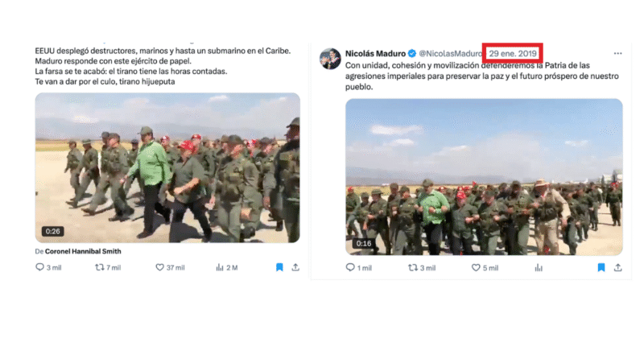644x338 pixels.
Task: Open the Nicolás Maduro display name link
Action: pyautogui.click(x=375, y=53)
